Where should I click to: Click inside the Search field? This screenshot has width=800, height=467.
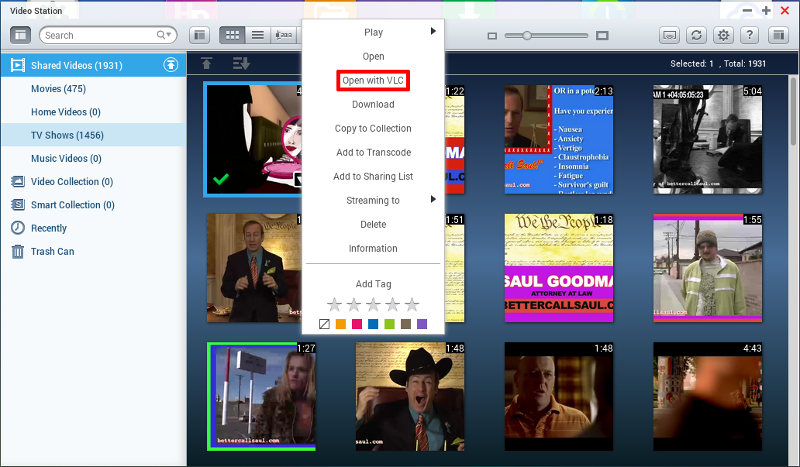click(95, 35)
